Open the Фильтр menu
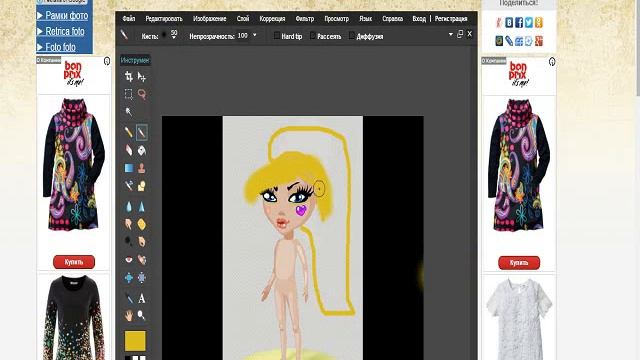Viewport: 640px width, 360px height. [x=304, y=19]
